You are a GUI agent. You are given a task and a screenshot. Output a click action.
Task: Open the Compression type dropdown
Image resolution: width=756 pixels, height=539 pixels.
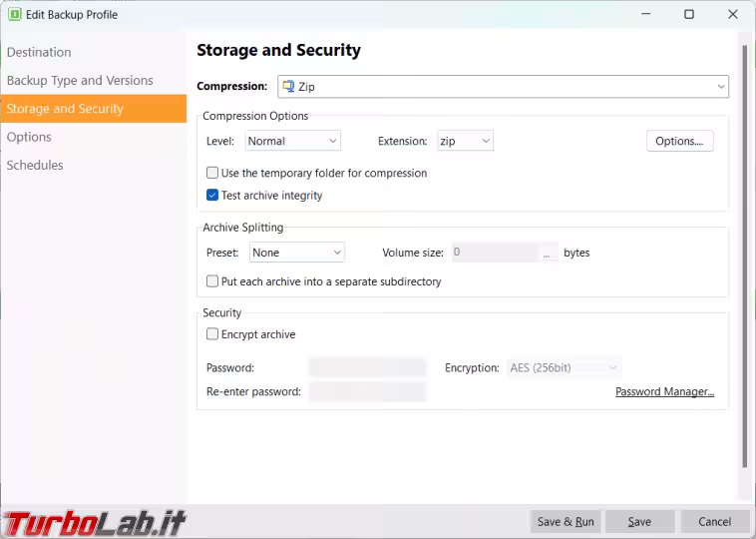coord(503,87)
